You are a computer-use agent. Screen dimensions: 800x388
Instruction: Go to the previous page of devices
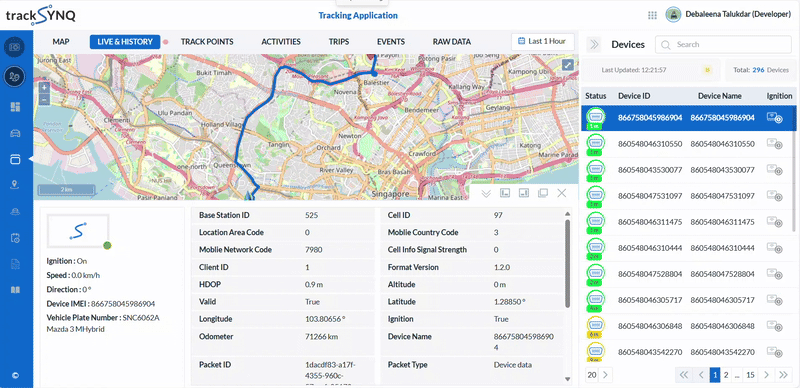pyautogui.click(x=701, y=375)
